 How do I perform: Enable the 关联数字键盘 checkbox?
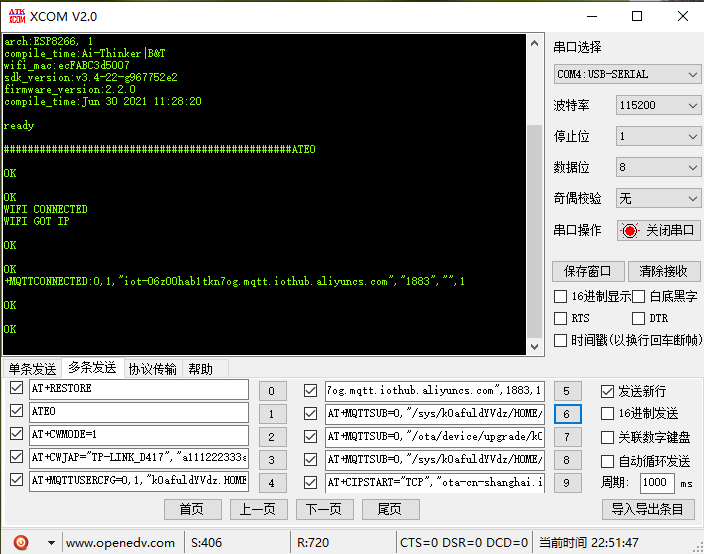click(607, 437)
